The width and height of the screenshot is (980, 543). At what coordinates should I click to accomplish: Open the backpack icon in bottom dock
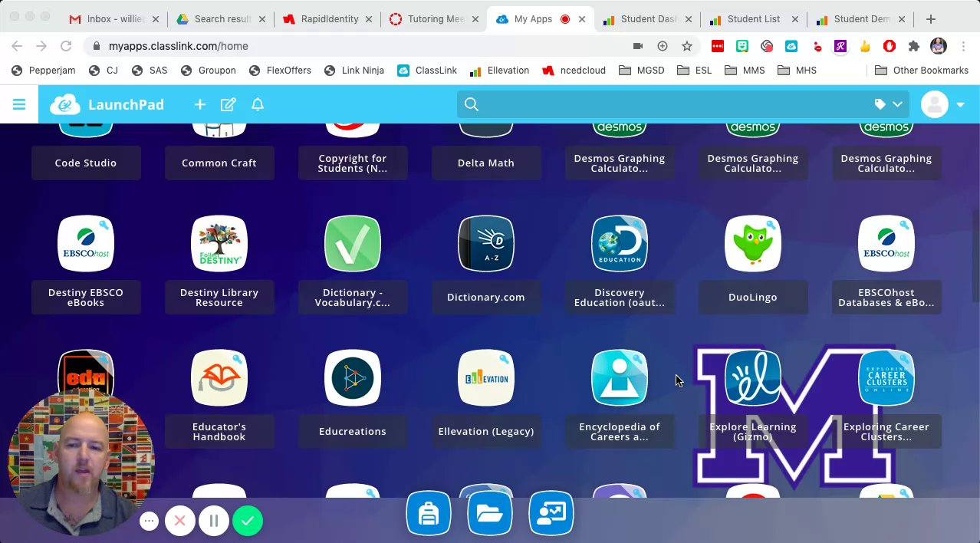click(x=429, y=513)
